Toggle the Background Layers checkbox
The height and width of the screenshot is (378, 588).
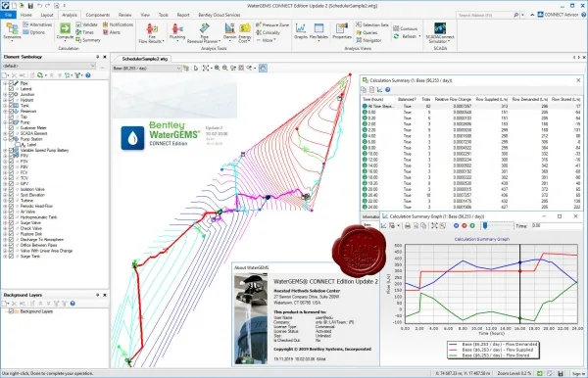click(11, 311)
